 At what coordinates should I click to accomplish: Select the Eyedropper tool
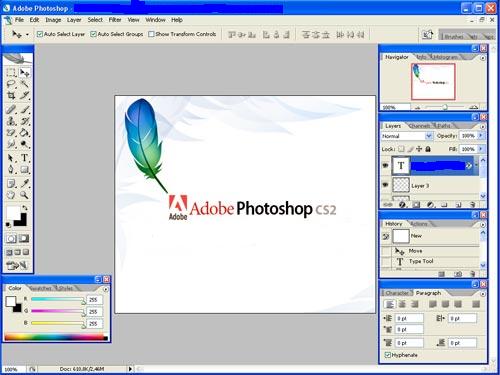point(24,183)
